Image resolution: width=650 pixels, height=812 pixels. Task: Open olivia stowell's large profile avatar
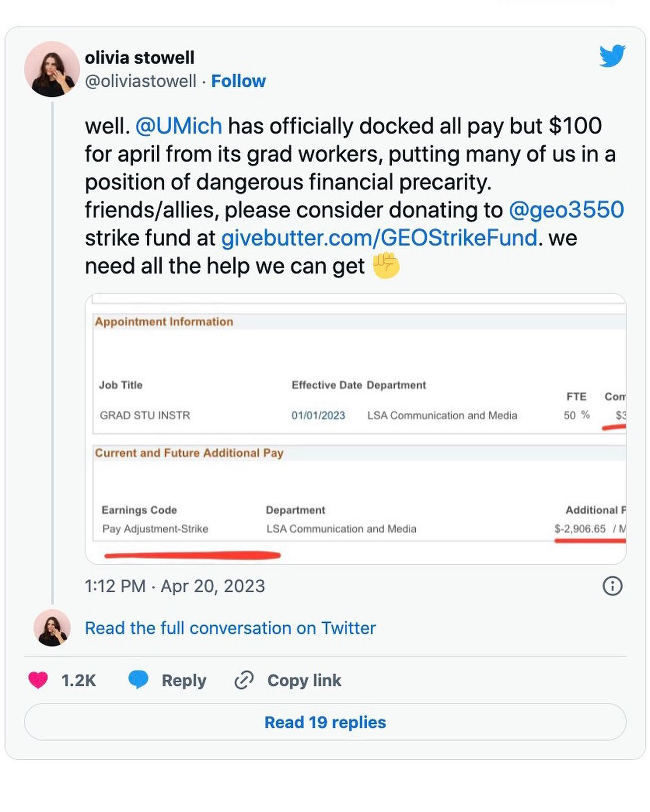(52, 69)
